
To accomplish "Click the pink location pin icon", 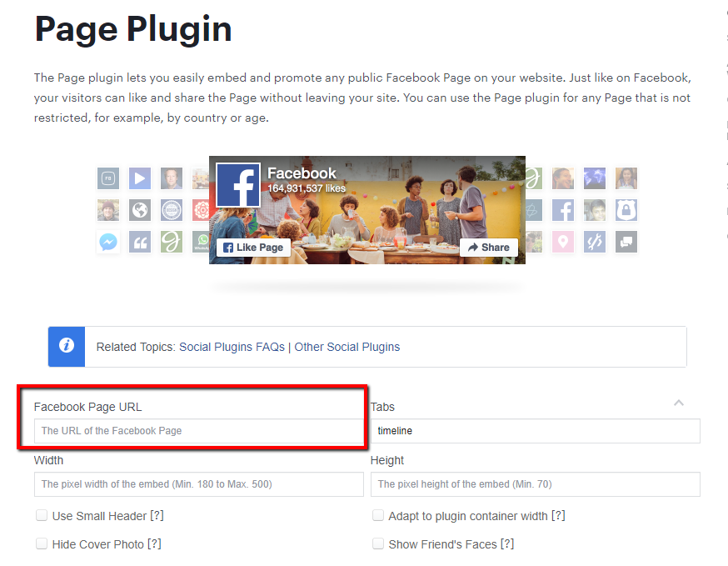I will (563, 242).
